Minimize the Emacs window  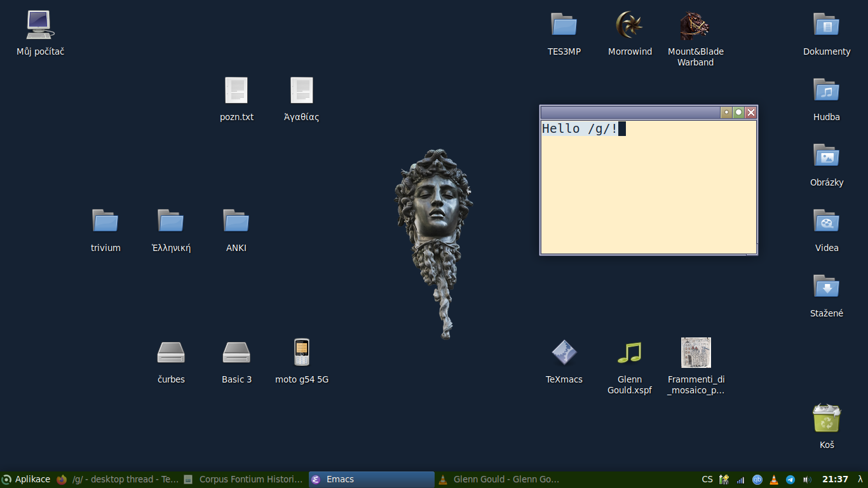(726, 112)
